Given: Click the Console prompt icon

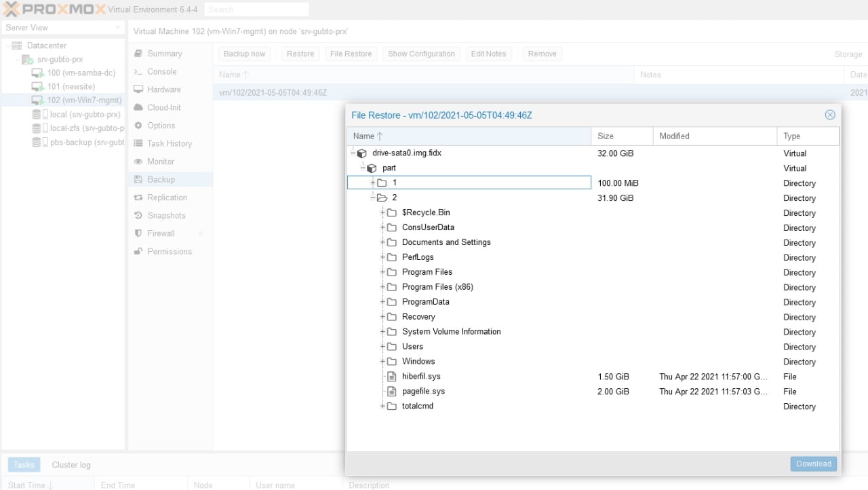Looking at the screenshot, I should (138, 71).
